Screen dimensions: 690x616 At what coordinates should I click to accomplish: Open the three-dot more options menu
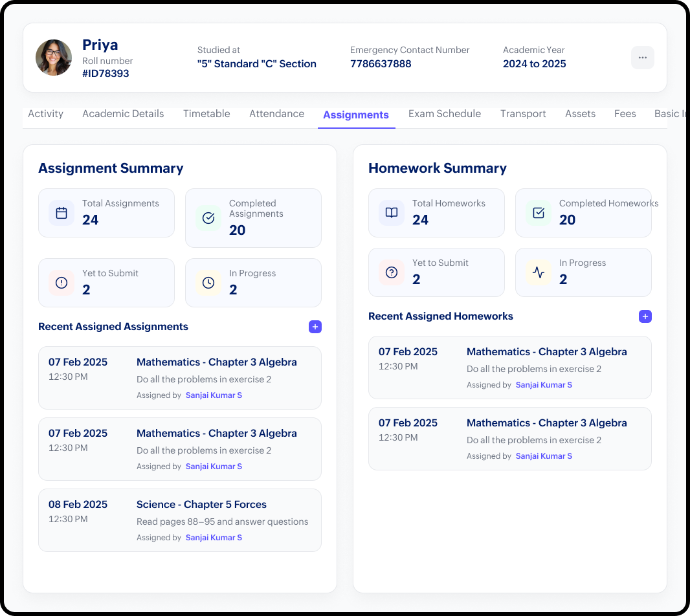[643, 58]
